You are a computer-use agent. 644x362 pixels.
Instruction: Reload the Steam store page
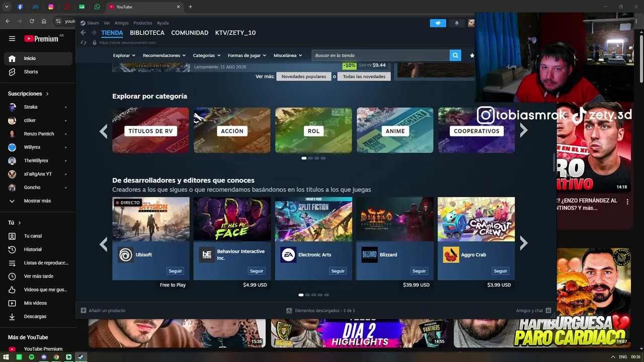84,43
